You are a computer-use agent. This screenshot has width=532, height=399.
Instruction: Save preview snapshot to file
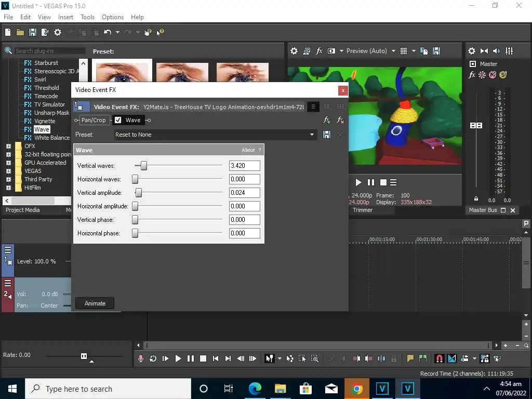point(436,51)
